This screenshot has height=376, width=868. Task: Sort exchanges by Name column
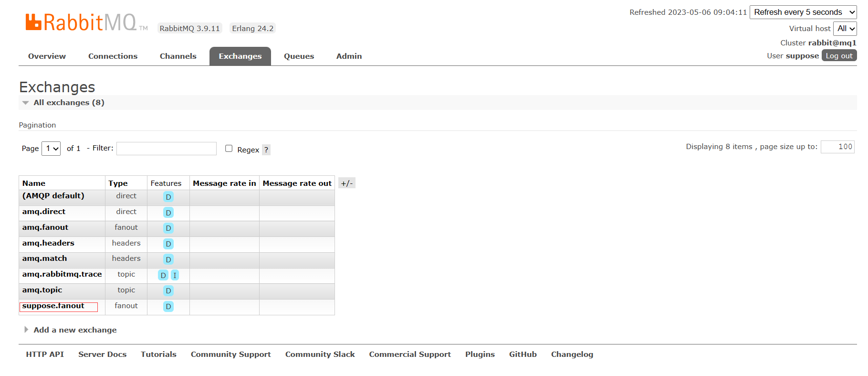34,183
